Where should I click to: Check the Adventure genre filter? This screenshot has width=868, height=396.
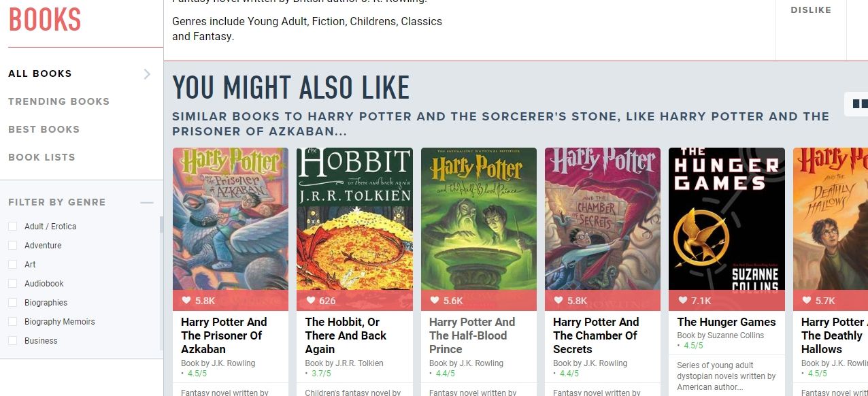[12, 246]
